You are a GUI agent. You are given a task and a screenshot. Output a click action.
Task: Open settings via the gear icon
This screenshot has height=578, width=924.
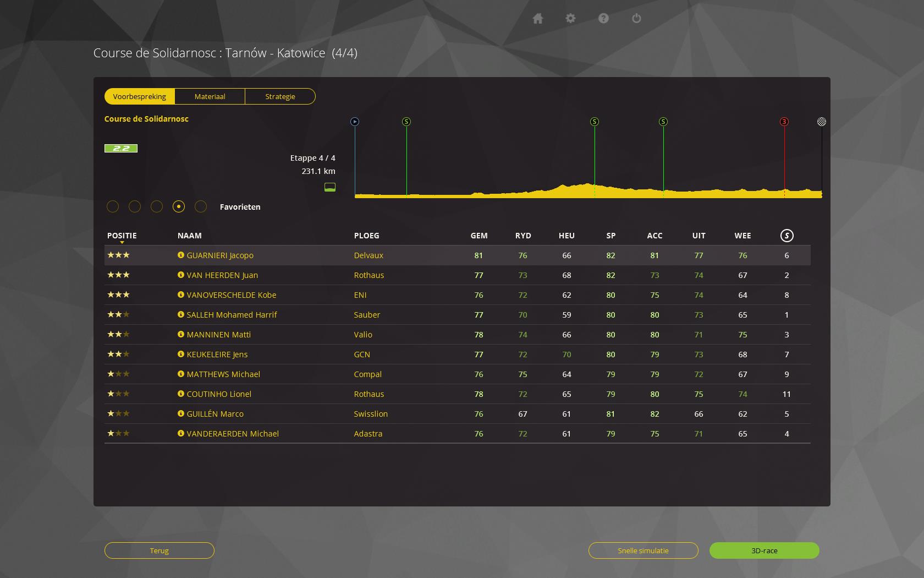570,19
